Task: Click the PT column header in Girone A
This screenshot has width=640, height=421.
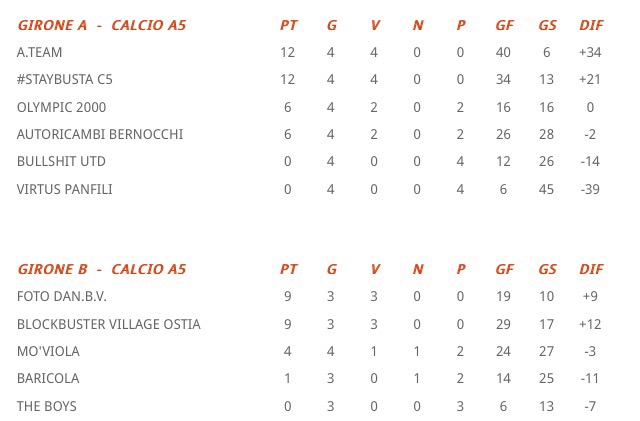Action: click(x=288, y=25)
